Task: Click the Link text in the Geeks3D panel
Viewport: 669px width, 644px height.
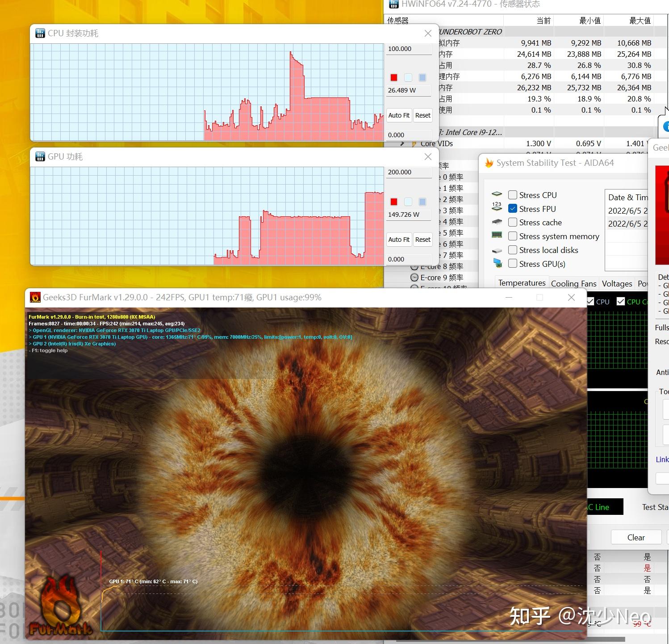Action: coord(662,459)
